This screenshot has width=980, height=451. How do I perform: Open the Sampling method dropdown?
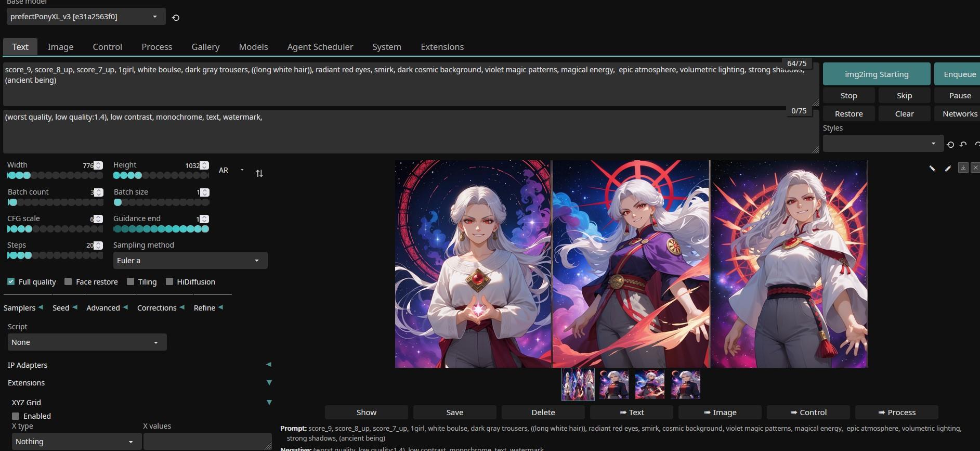(190, 260)
